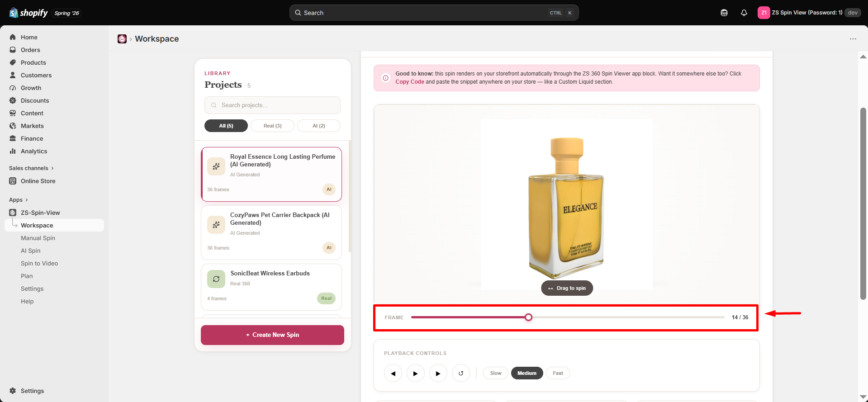Click the sparkle icon on Royal Essence card

click(216, 166)
